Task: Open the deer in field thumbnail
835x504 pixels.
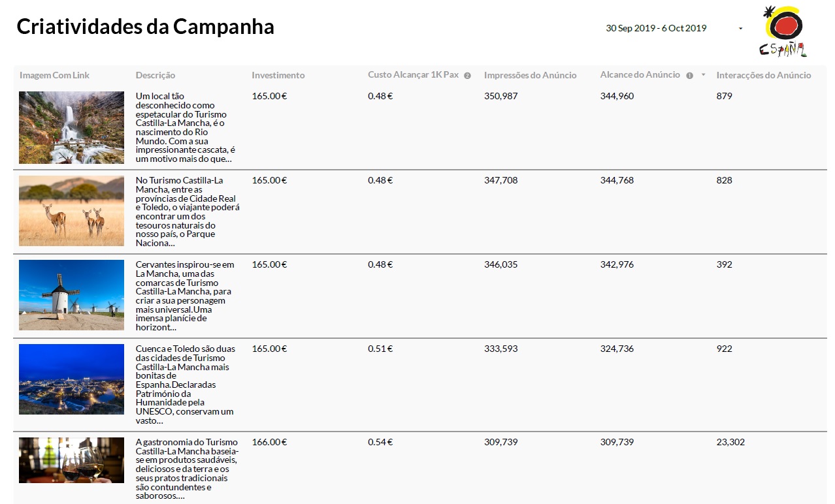Action: pyautogui.click(x=71, y=211)
